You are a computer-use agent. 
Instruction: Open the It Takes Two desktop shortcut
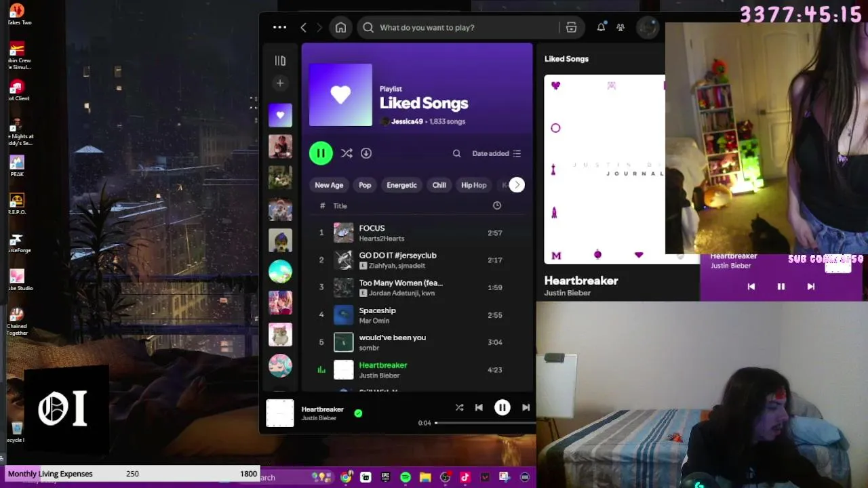17,14
